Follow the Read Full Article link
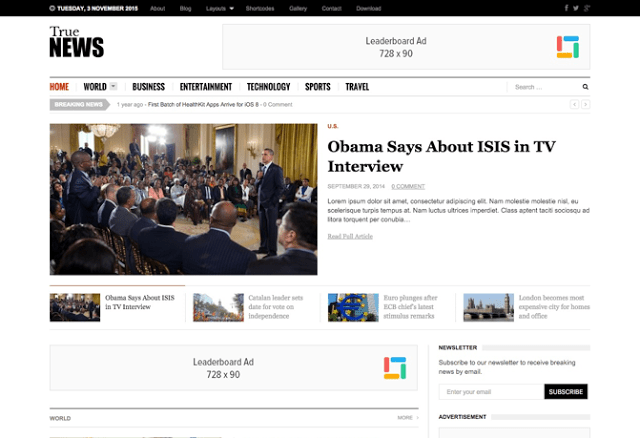The image size is (640, 438). (x=350, y=236)
